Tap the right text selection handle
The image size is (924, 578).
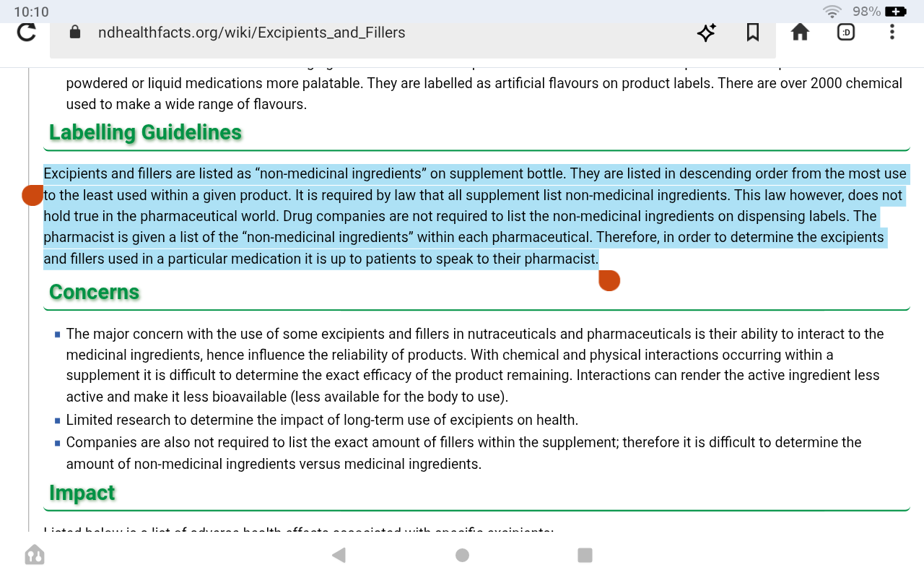[x=609, y=280]
